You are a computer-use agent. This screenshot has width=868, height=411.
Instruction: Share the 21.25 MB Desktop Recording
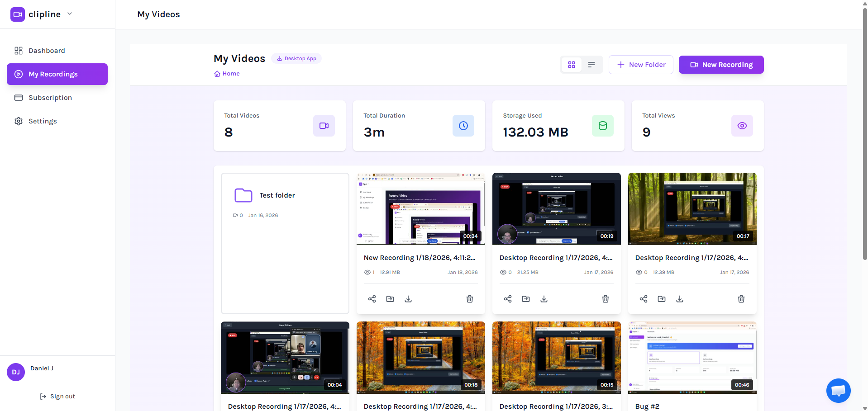click(x=508, y=299)
